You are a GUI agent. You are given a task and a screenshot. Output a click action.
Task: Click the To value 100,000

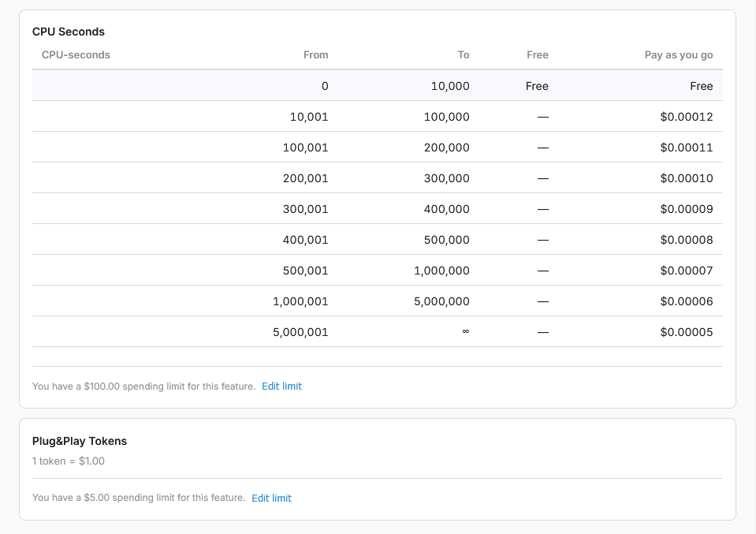(x=446, y=117)
